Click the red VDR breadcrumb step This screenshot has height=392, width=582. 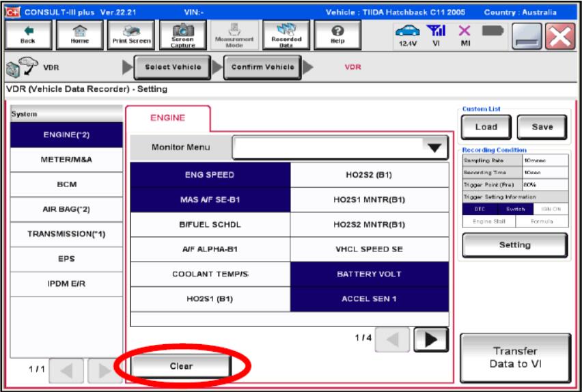pyautogui.click(x=352, y=67)
